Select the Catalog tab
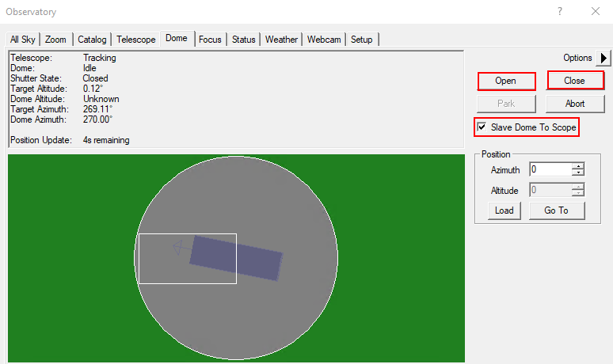Viewport: 613px width, 364px height. (x=92, y=40)
